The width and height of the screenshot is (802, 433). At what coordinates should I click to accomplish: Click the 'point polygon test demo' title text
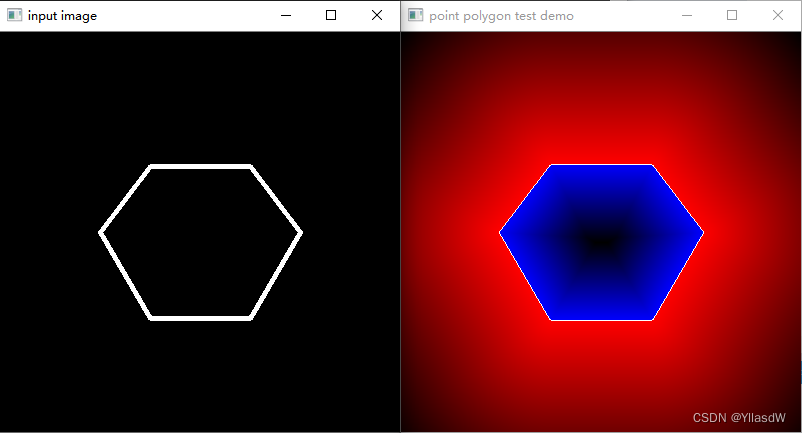click(501, 16)
